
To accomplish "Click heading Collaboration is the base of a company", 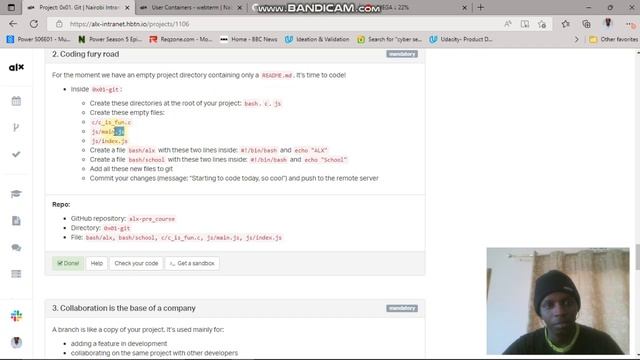I will click(x=124, y=308).
